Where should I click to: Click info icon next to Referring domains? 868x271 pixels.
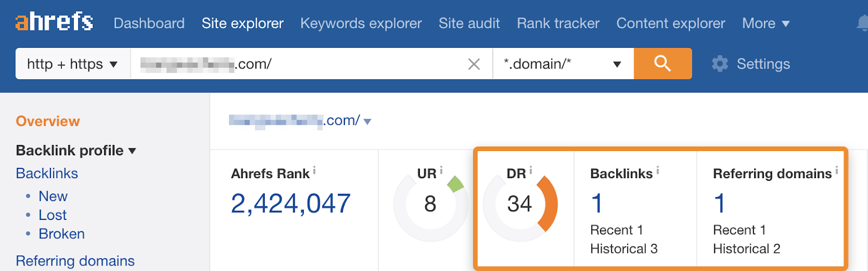click(x=837, y=171)
